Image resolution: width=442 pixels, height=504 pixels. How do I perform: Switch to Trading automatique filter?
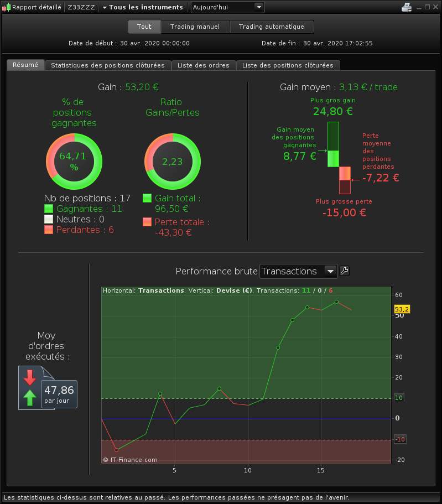pos(272,27)
